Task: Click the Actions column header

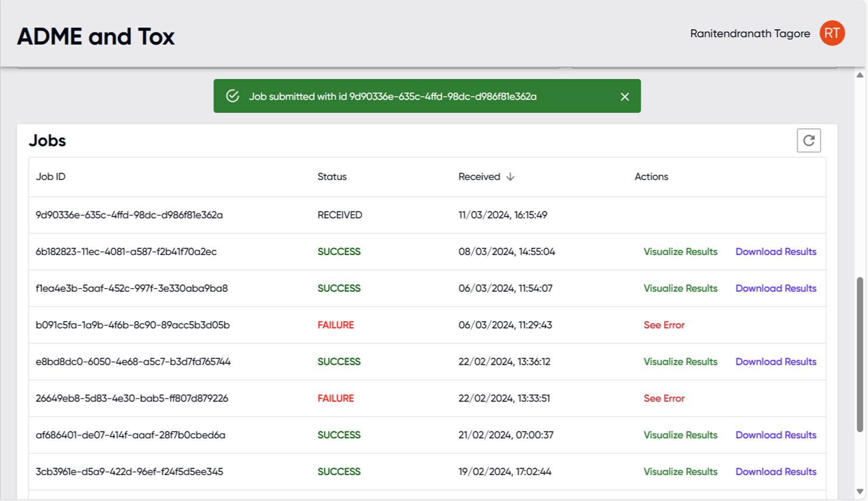Action: pos(651,177)
